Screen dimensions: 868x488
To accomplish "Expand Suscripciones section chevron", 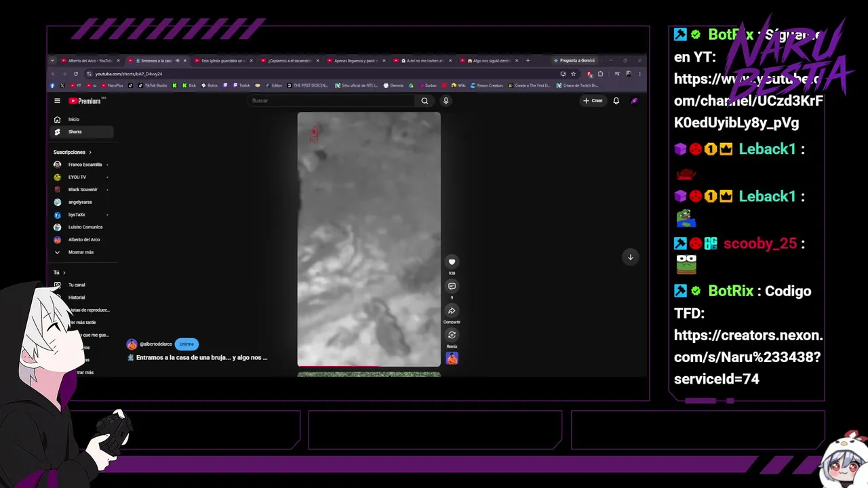I will (90, 152).
